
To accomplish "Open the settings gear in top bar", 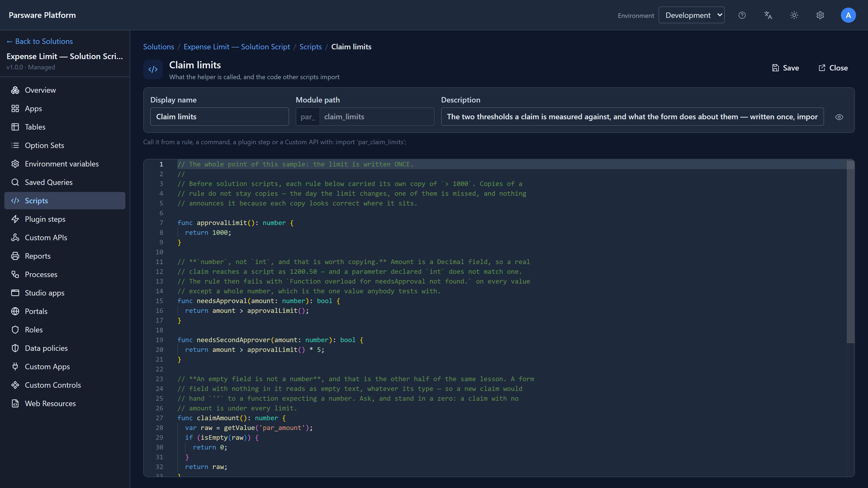I will (x=820, y=15).
